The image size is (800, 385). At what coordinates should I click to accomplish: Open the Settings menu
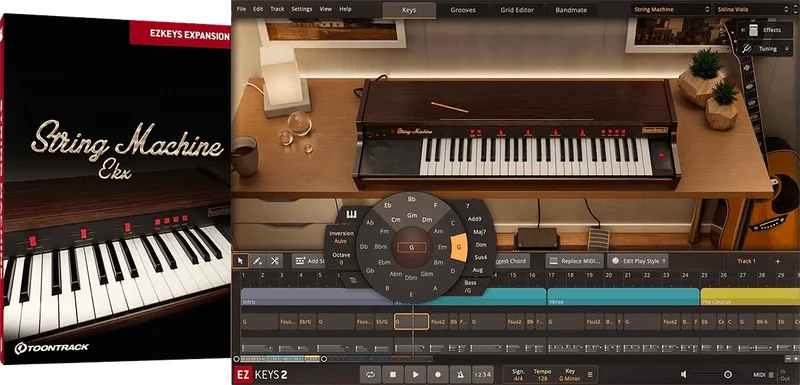click(x=302, y=9)
